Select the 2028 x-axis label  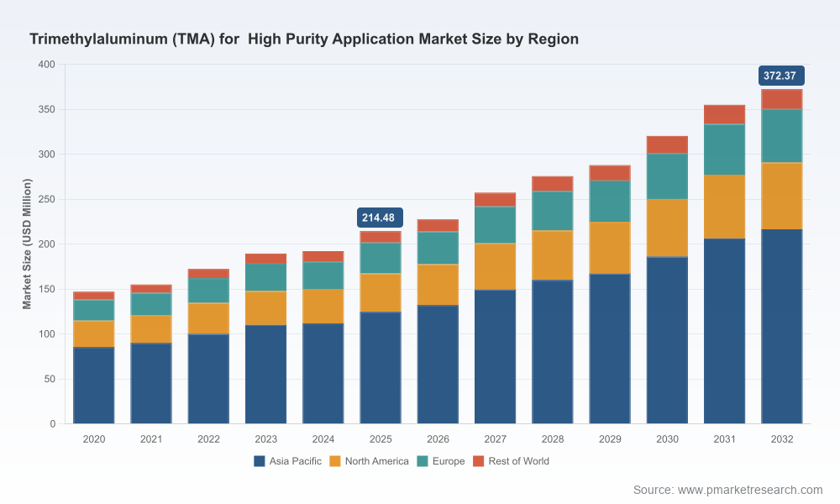click(553, 439)
